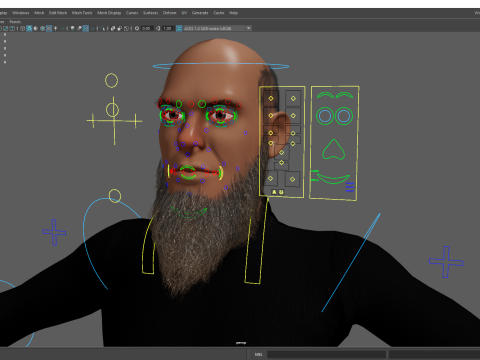Select the right eye circle picker control
Viewport: 480px width, 360px height.
[x=344, y=116]
